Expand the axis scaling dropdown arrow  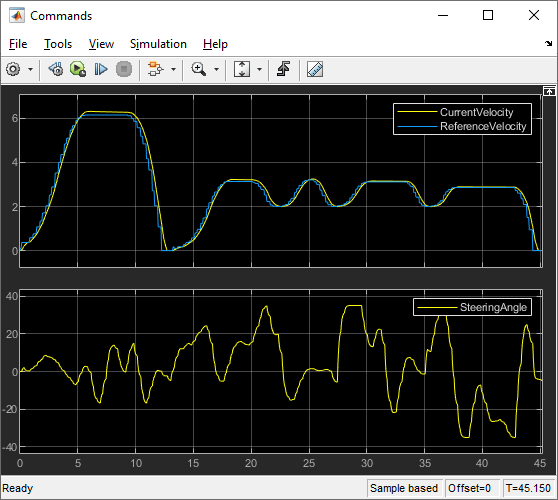[259, 69]
